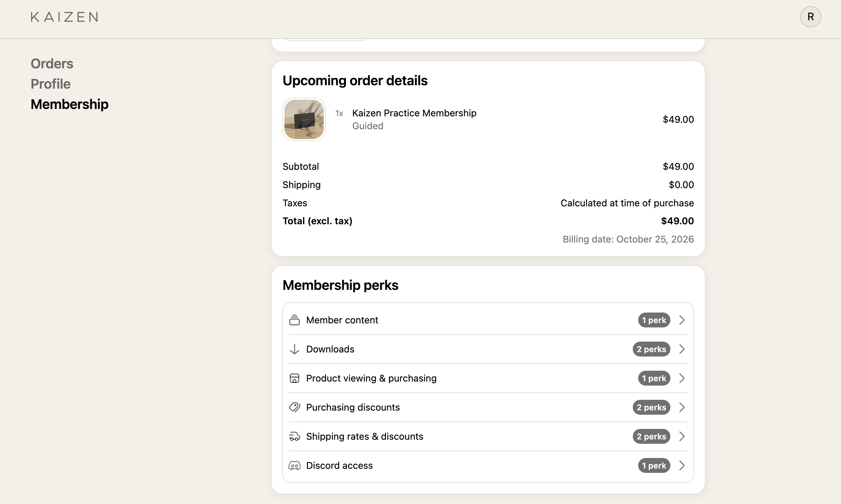This screenshot has width=841, height=504.
Task: Click Downloads 2 perks badge
Action: click(651, 349)
